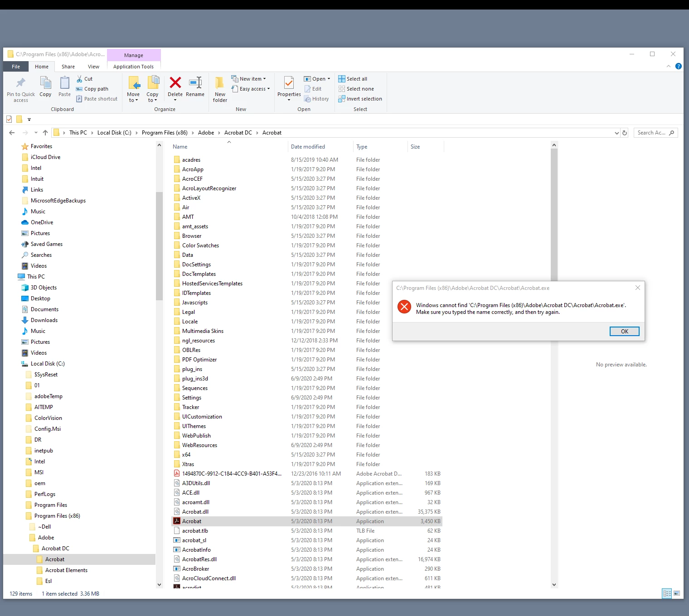Click navigation pane scrollbar thumb
The height and width of the screenshot is (616, 689).
tap(159, 246)
